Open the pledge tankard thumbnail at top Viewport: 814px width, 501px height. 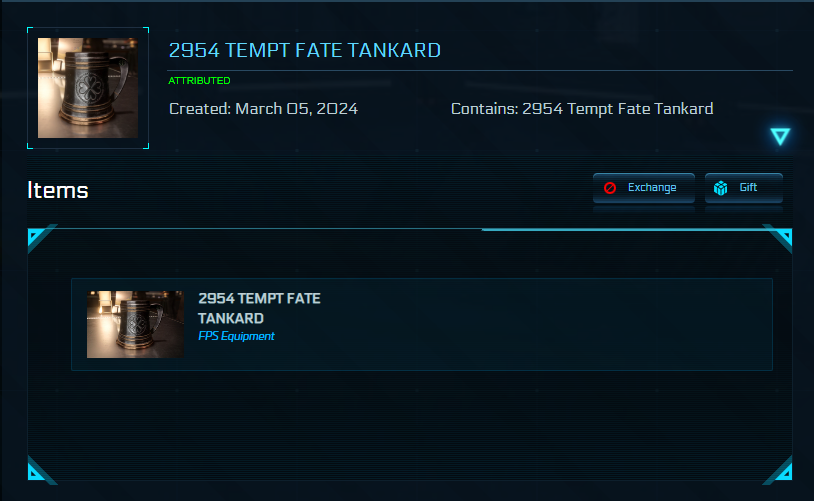click(87, 88)
